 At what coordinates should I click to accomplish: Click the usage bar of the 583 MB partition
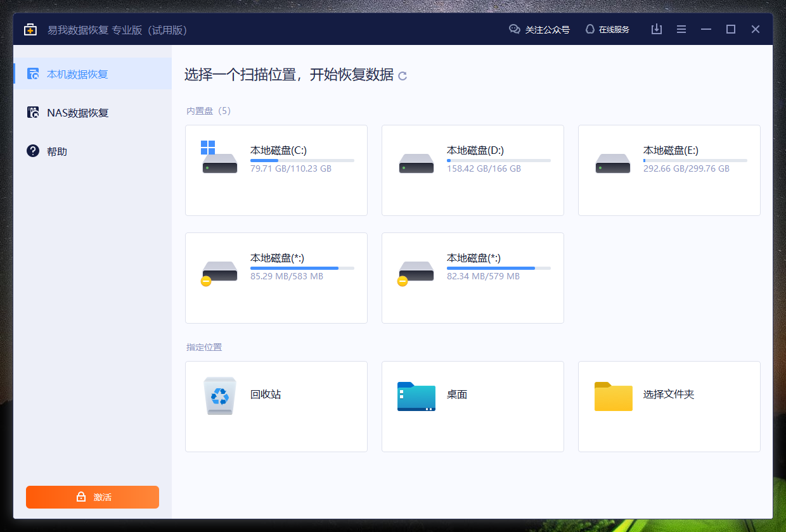click(302, 269)
